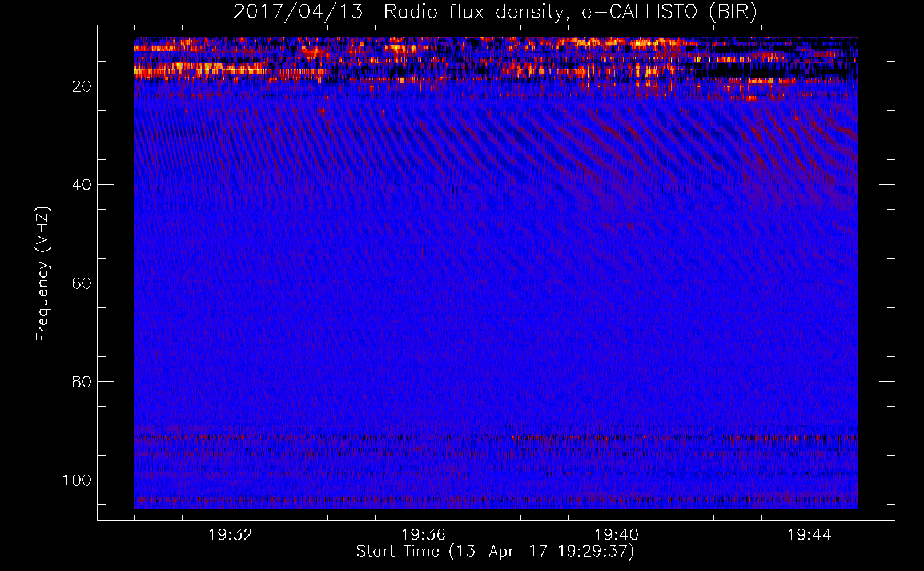Click the 'Frequency (MHZ)' axis label
This screenshot has height=571, width=924.
[x=43, y=274]
